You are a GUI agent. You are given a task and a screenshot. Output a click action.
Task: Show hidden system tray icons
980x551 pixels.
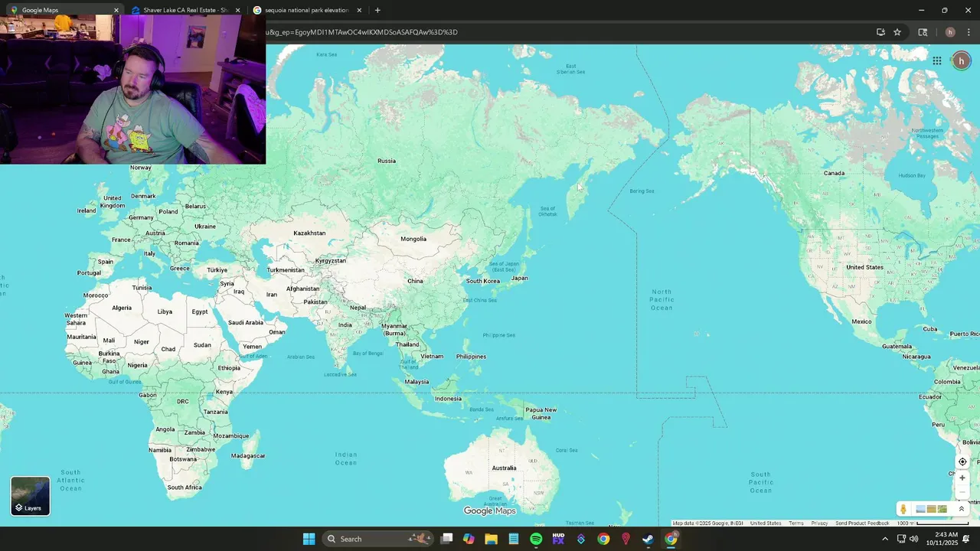click(x=885, y=539)
